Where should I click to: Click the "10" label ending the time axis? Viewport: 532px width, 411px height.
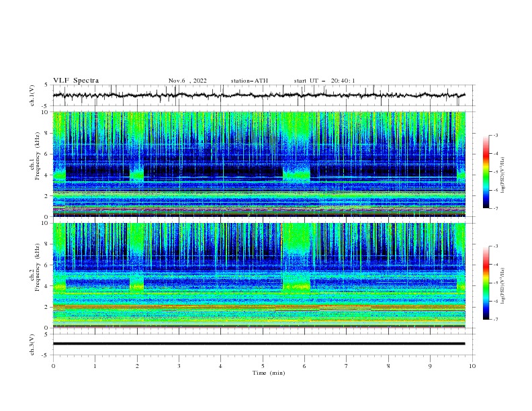(x=472, y=366)
